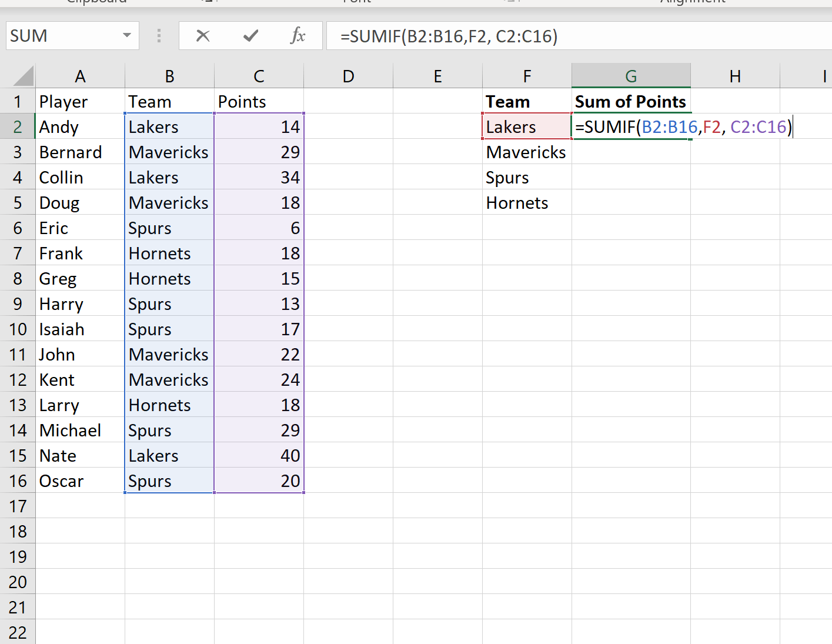Click the Alignment group label area
This screenshot has width=832, height=644.
(693, 2)
